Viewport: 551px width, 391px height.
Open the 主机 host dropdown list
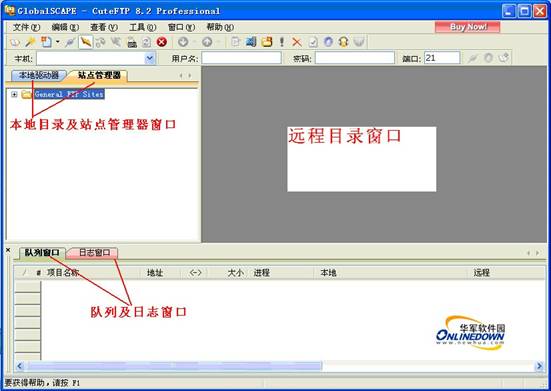(150, 58)
